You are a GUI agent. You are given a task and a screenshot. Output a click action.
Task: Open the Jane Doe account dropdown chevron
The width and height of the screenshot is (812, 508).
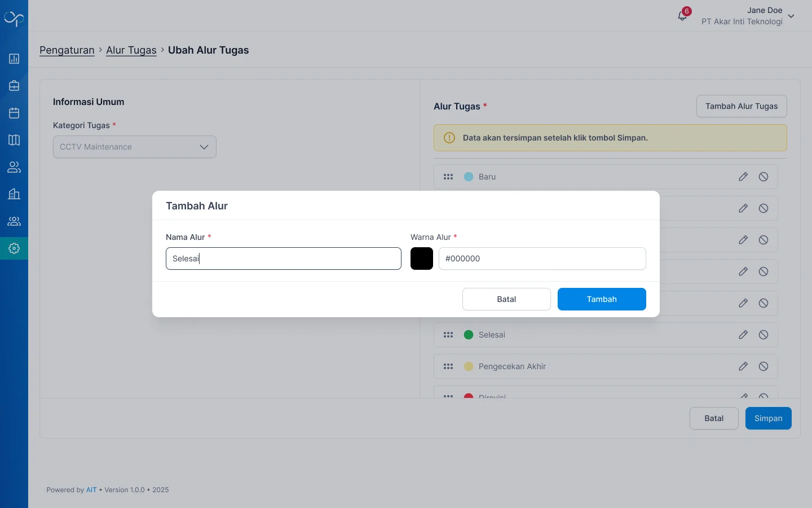791,16
